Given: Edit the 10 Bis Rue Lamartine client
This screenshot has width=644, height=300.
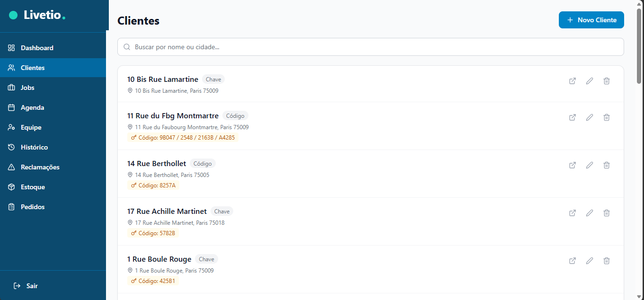Looking at the screenshot, I should pyautogui.click(x=590, y=81).
